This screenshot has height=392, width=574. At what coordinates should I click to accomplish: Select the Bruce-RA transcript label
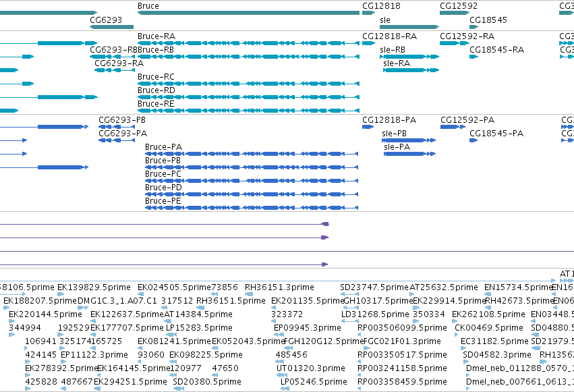(x=156, y=36)
